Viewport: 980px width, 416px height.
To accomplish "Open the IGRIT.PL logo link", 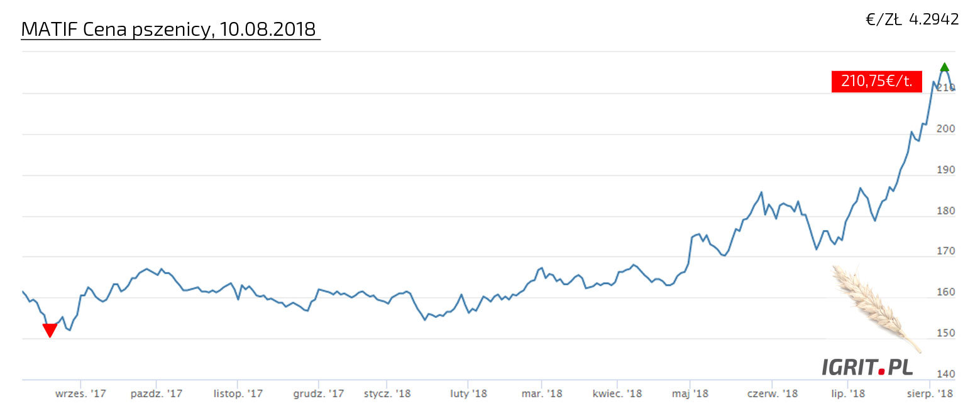I will 867,367.
